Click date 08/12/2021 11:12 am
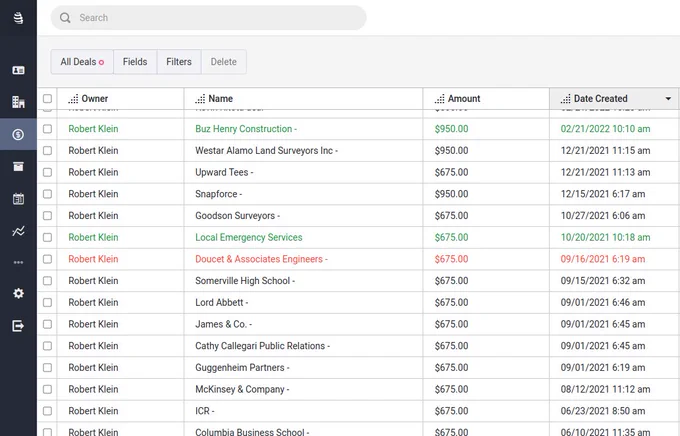 point(605,389)
